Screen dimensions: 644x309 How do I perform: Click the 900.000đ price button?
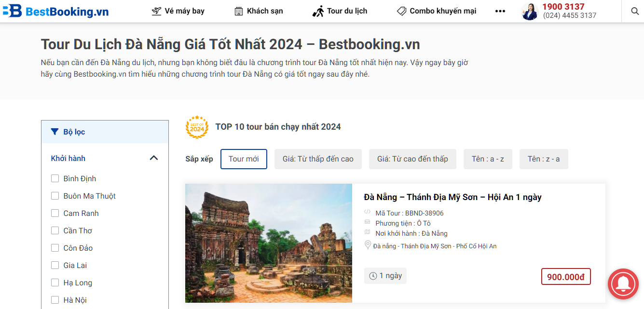pyautogui.click(x=566, y=277)
